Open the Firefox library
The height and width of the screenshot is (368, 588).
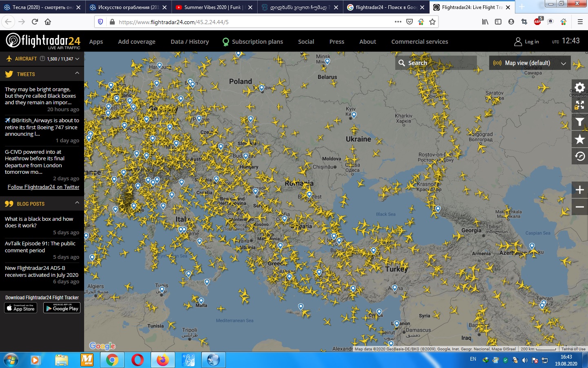485,22
